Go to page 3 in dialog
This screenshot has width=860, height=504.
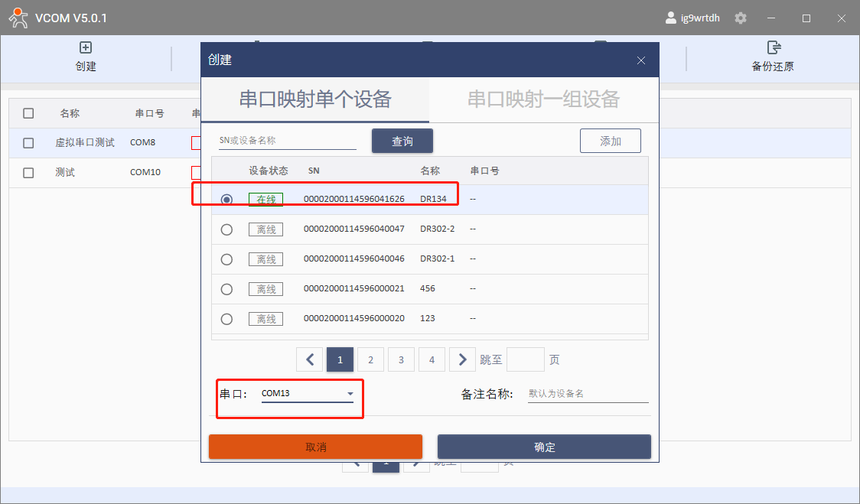[401, 359]
